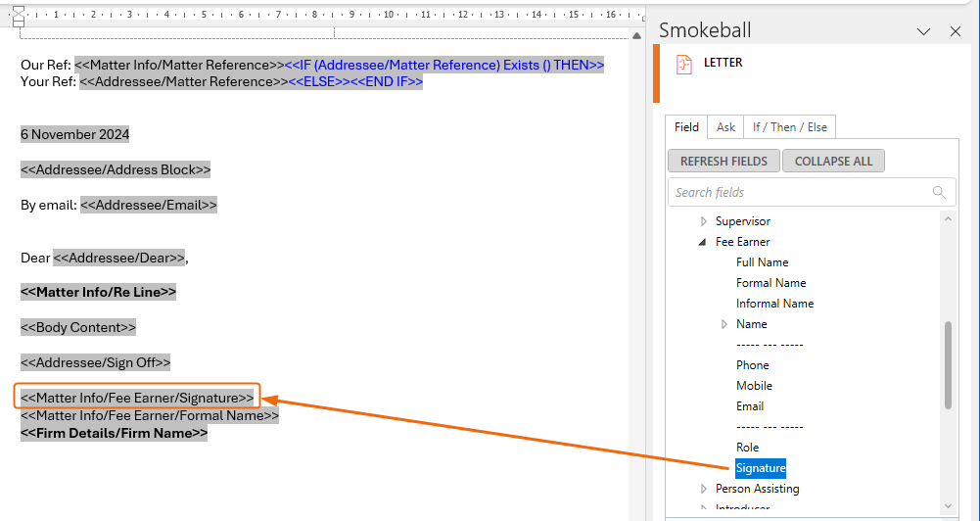Image resolution: width=980 pixels, height=521 pixels.
Task: Select the Informal Name field
Action: tap(774, 304)
